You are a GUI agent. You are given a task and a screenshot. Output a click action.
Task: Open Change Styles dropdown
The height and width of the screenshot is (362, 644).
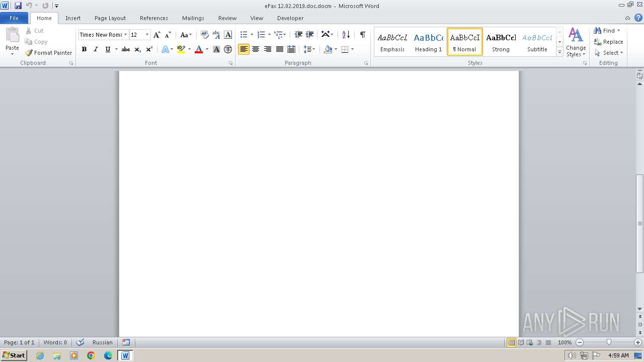(x=576, y=42)
